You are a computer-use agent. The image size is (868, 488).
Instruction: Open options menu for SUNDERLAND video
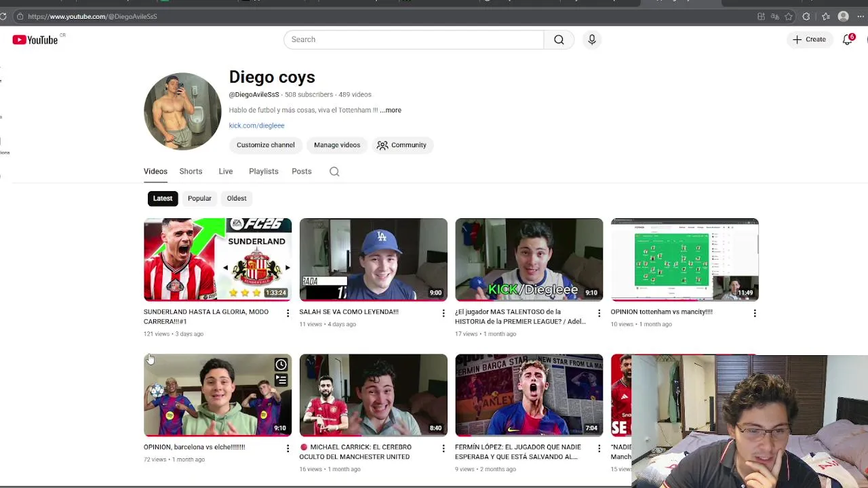tap(288, 313)
